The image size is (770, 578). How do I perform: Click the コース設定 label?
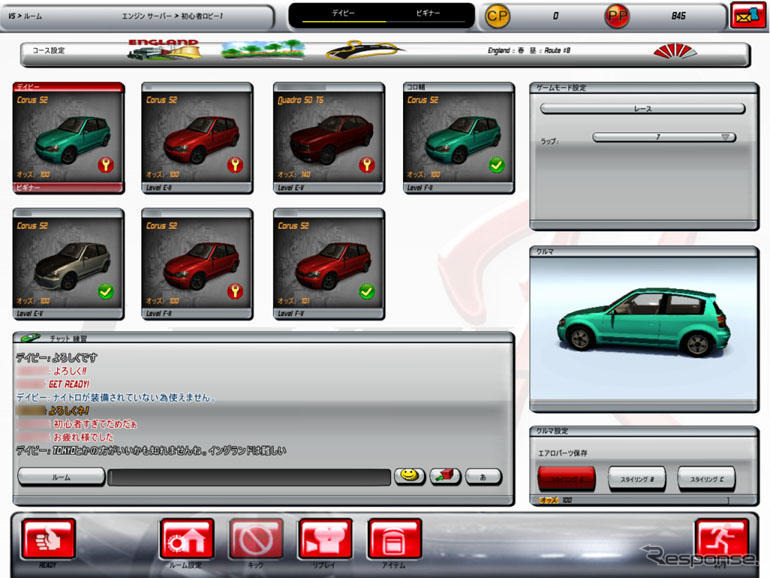(48, 50)
